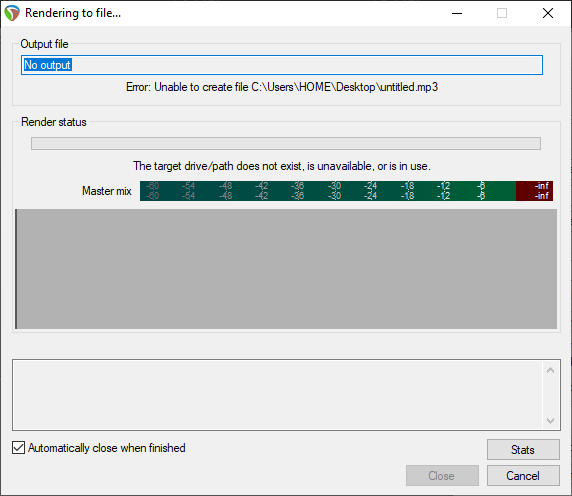This screenshot has height=496, width=572.
Task: Toggle Automatically close when finished checkbox
Action: click(18, 447)
